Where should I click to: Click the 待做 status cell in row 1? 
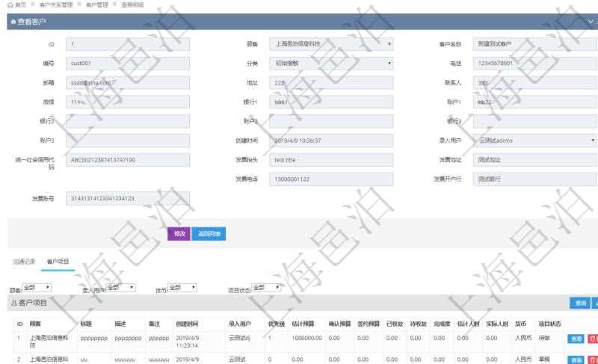[544, 338]
